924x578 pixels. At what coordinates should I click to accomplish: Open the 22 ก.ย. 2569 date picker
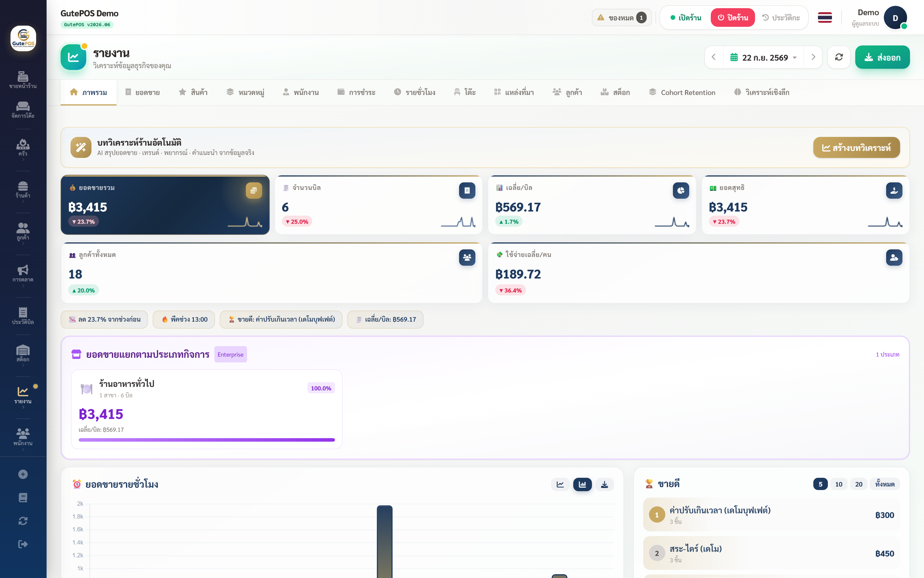(x=763, y=57)
